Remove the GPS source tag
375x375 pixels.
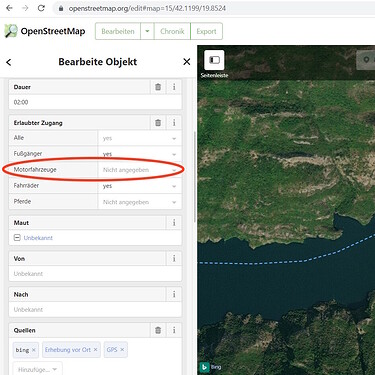coord(122,349)
